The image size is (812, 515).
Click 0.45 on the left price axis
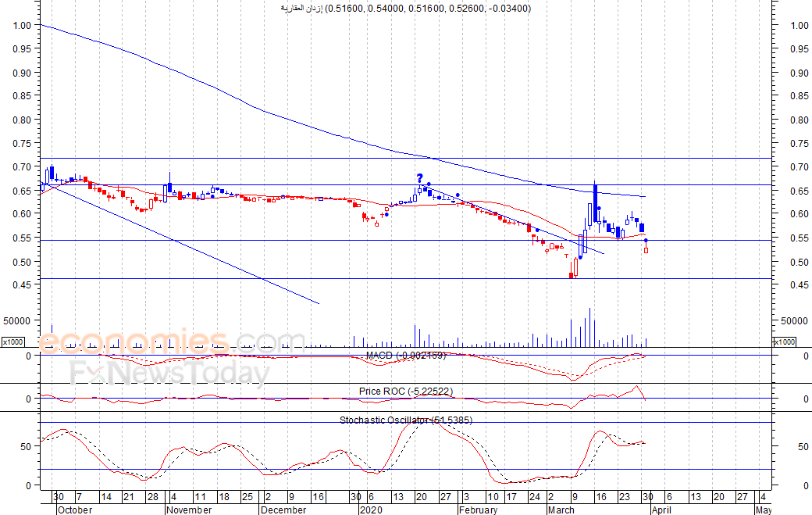[23, 285]
